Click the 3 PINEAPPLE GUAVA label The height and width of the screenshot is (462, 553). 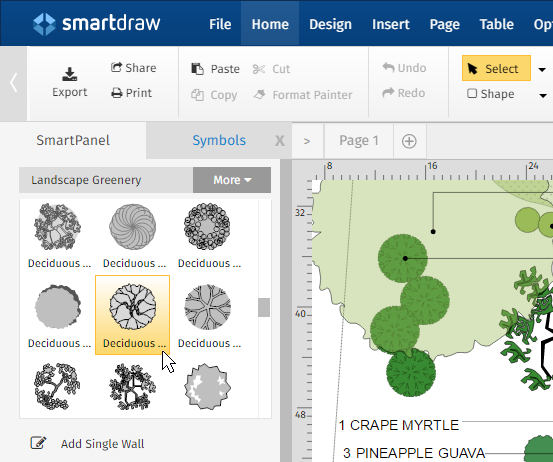pyautogui.click(x=414, y=453)
